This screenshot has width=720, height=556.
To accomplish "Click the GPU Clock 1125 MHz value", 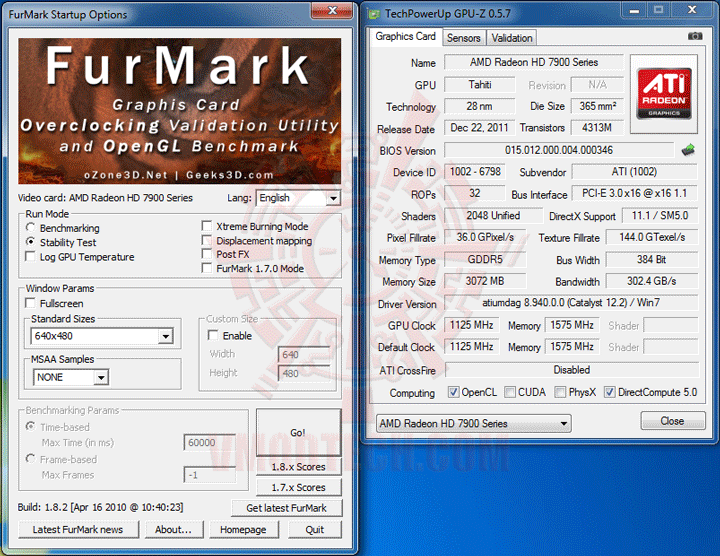I will pos(471,325).
